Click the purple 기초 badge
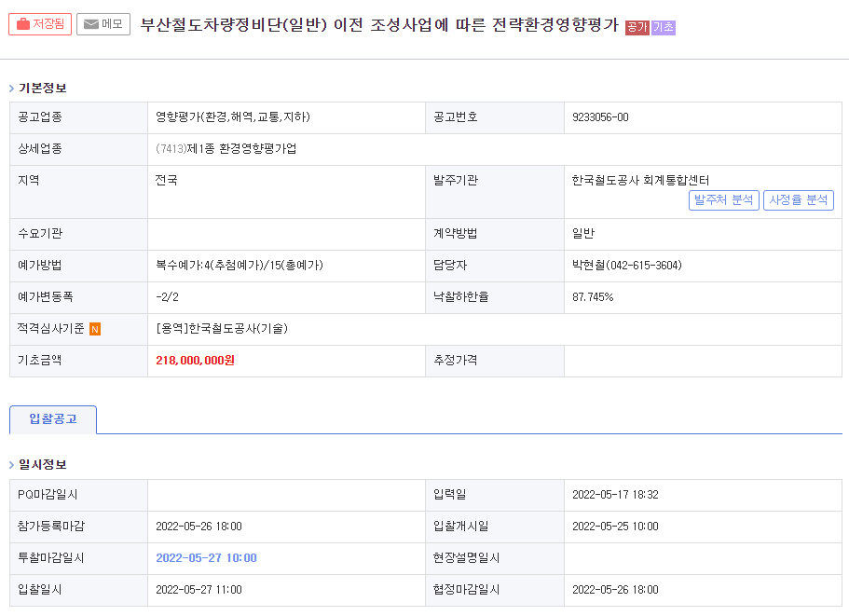Image resolution: width=849 pixels, height=616 pixels. (x=664, y=28)
